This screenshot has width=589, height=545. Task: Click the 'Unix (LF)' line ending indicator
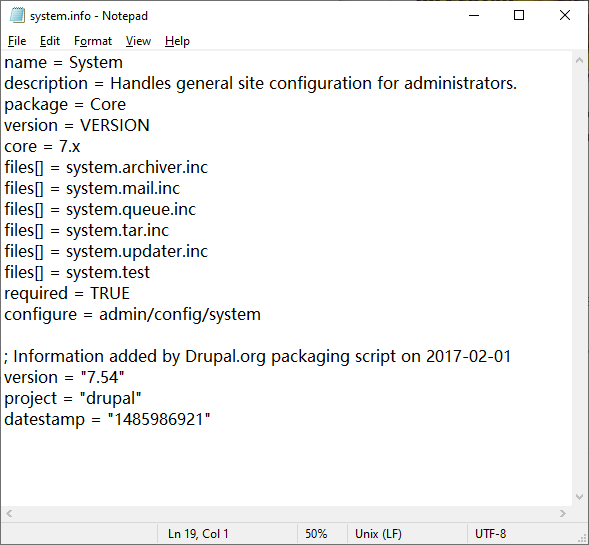[378, 534]
